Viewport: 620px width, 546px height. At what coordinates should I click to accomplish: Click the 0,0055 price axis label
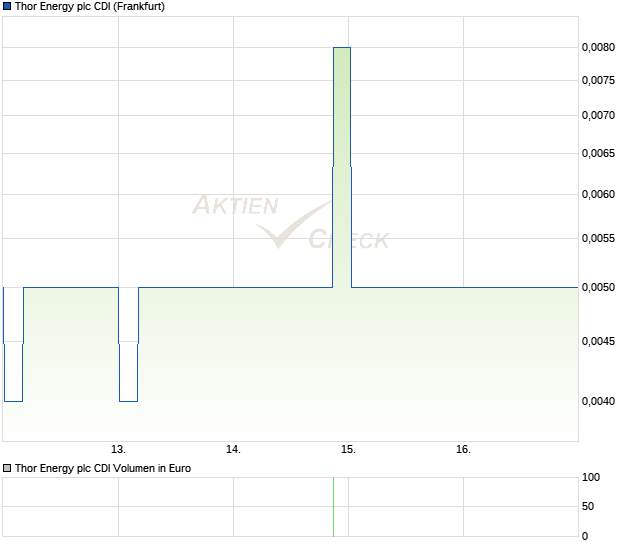pos(598,238)
